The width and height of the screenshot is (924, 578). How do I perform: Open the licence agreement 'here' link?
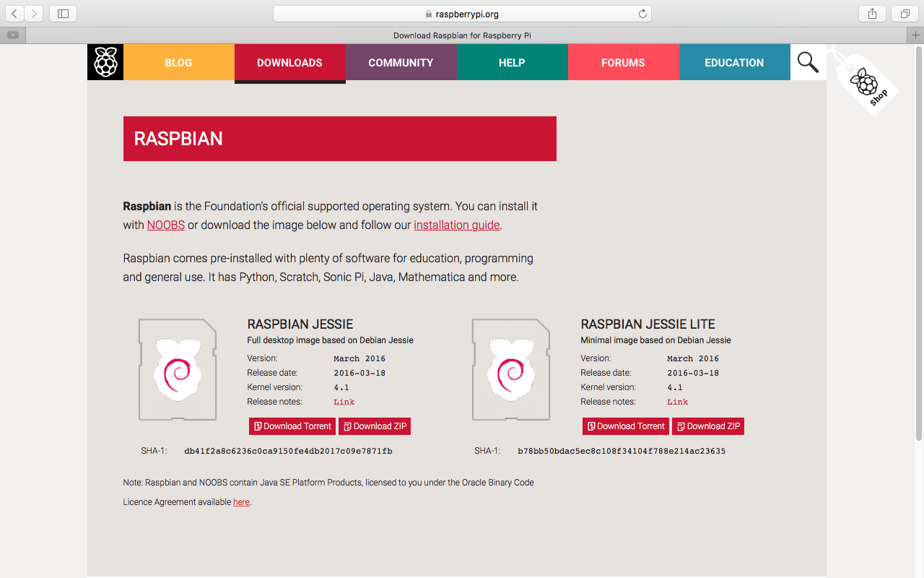[241, 502]
